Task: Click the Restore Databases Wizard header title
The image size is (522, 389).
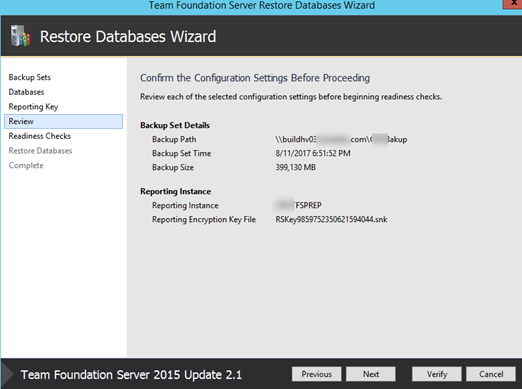Action: 128,36
